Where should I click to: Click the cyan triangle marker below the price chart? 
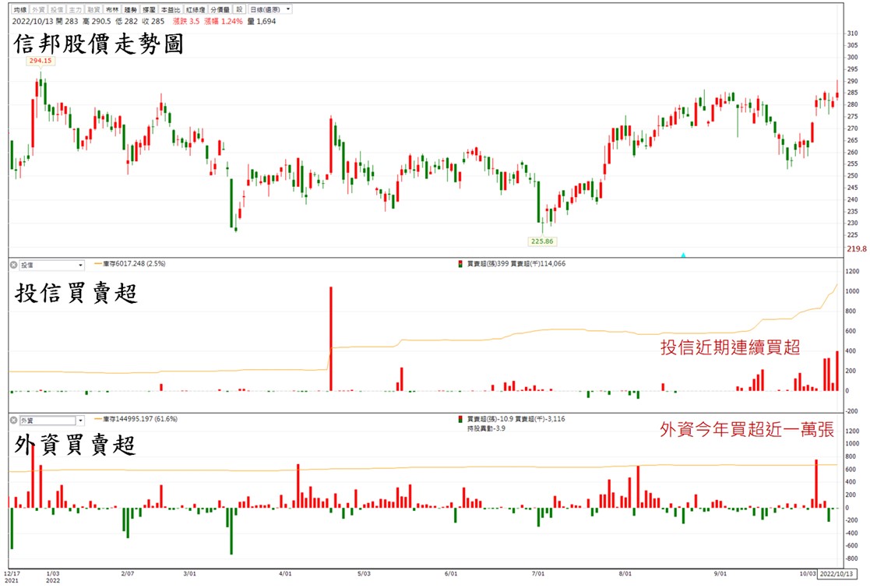[683, 255]
